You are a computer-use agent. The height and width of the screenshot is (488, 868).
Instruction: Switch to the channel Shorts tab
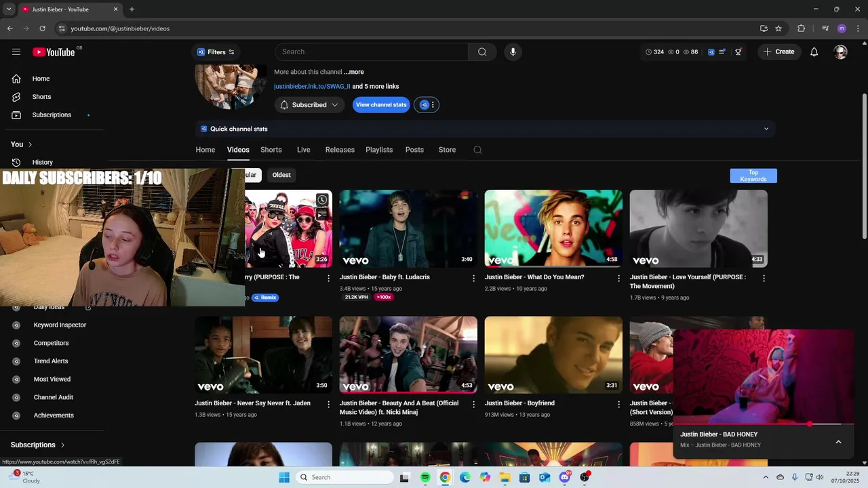click(x=271, y=150)
